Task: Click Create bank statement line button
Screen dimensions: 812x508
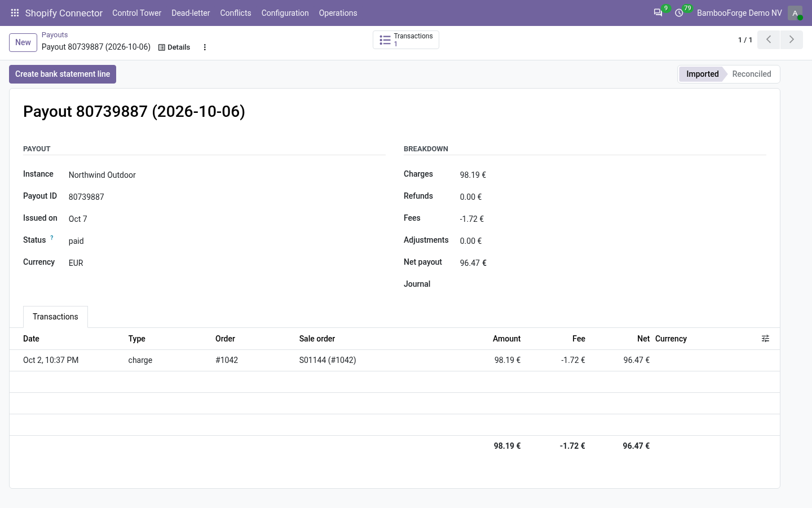Action: click(63, 74)
